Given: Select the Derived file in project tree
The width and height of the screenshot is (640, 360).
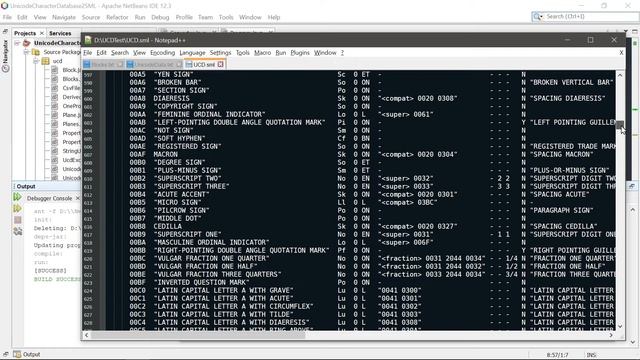Looking at the screenshot, I should pyautogui.click(x=66, y=97).
